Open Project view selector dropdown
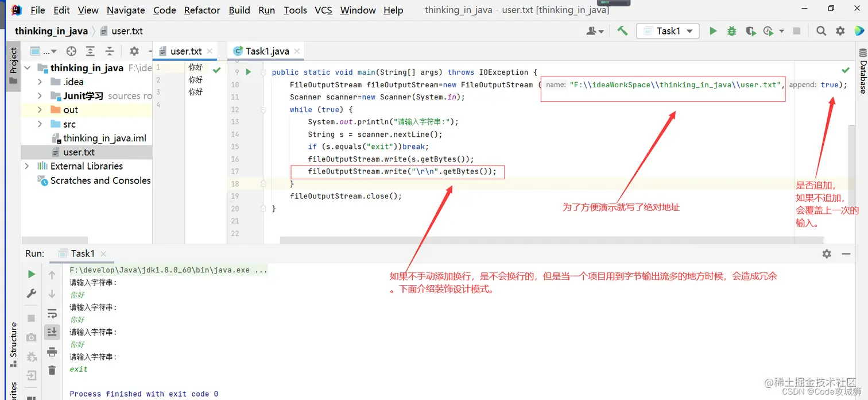Screen dimensions: 868x400 coord(43,51)
